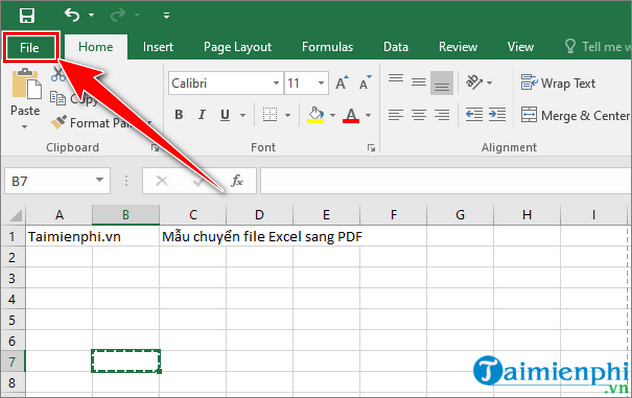This screenshot has height=398, width=632.
Task: Click Align Right icon
Action: point(442,115)
